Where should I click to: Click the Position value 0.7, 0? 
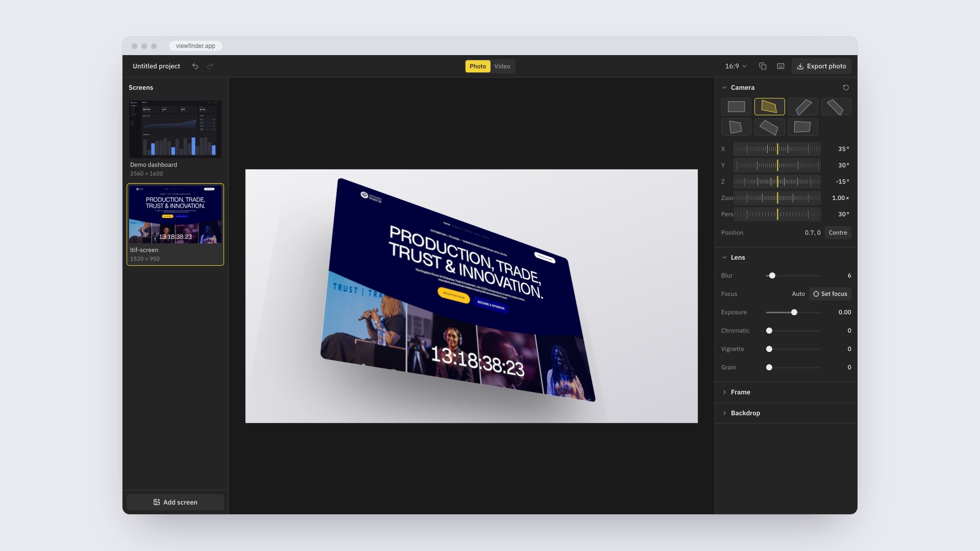(813, 233)
